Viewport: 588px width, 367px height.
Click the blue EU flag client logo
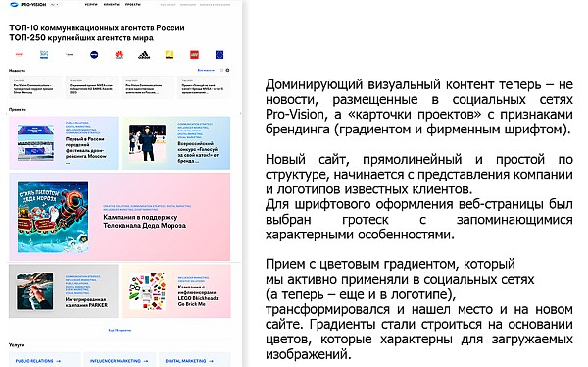coord(220,55)
